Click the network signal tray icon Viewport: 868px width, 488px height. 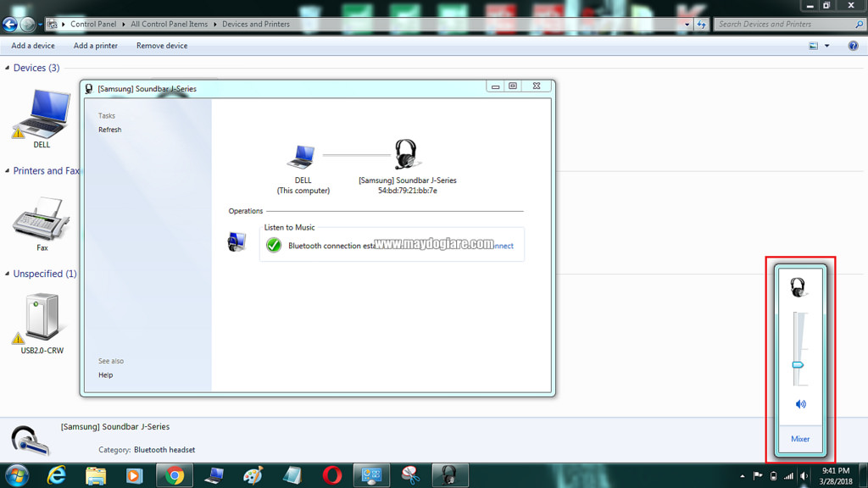click(x=789, y=476)
